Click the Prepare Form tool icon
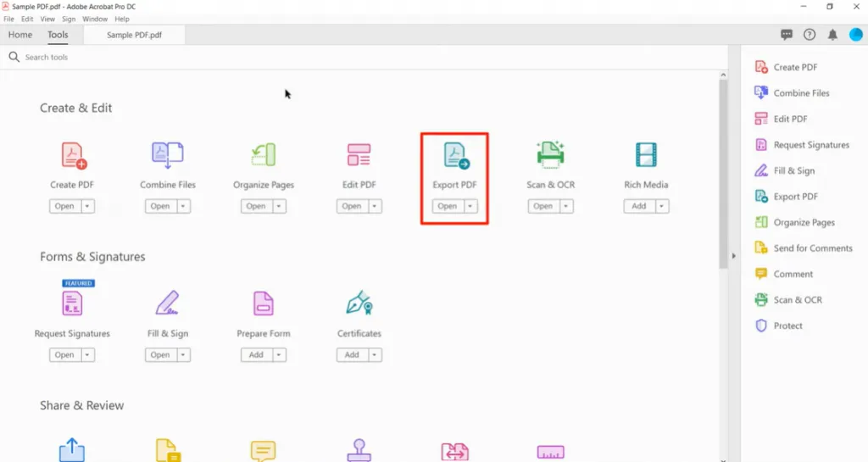Image resolution: width=868 pixels, height=462 pixels. click(x=264, y=303)
